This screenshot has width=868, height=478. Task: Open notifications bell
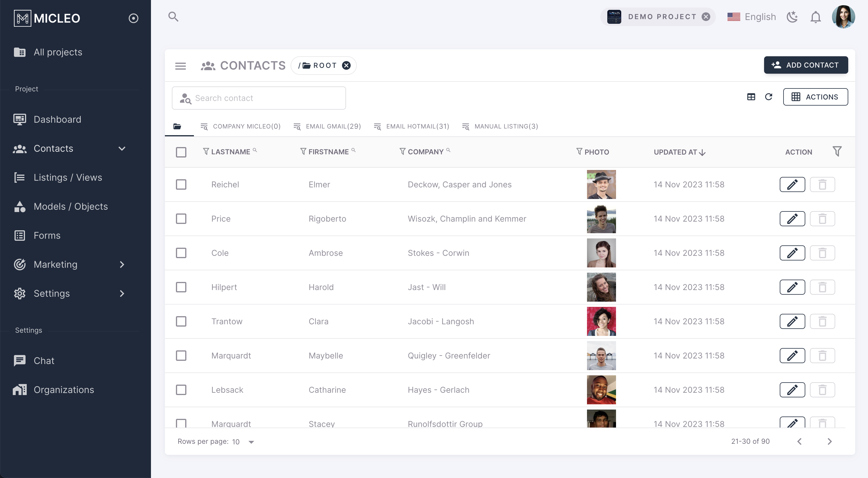click(815, 17)
